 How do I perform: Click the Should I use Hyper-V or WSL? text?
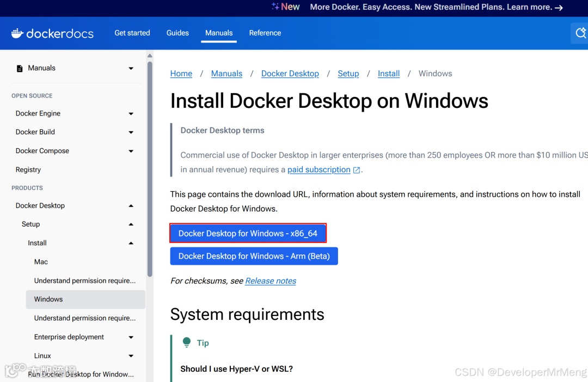[x=237, y=369]
